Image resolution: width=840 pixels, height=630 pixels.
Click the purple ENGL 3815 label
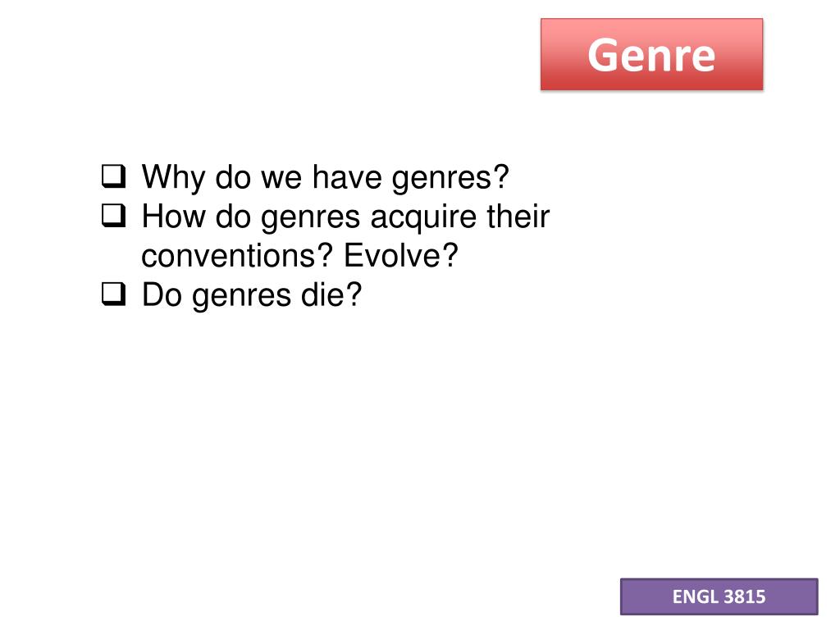(719, 596)
